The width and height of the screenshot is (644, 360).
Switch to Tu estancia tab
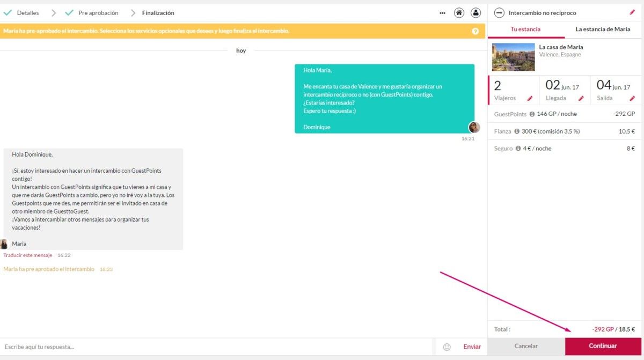click(525, 30)
